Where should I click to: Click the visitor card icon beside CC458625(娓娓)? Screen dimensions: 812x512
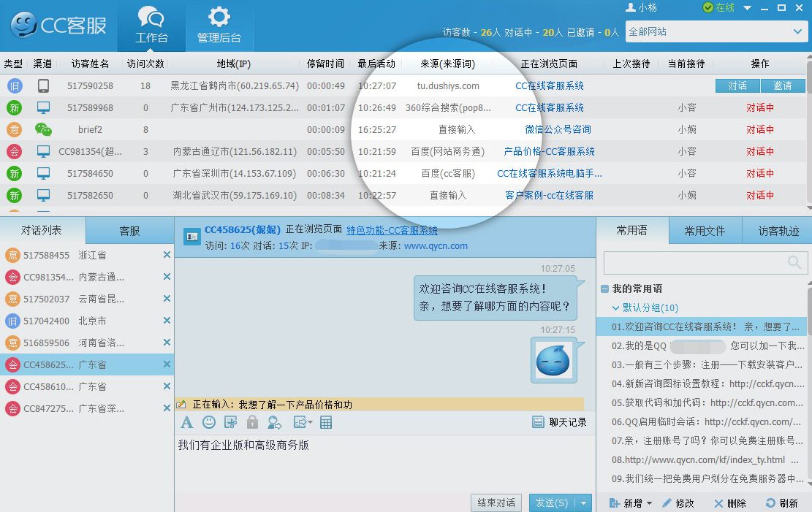[x=192, y=237]
